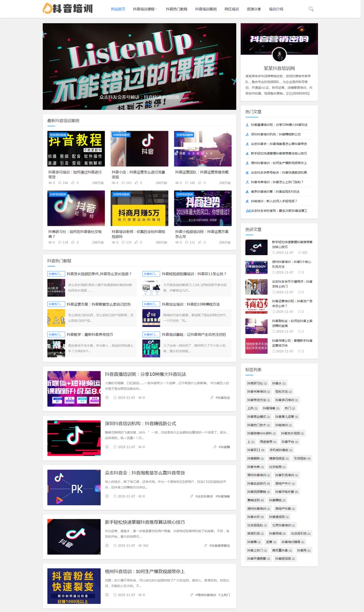Click comment bubble icon on 抖音小店 card
Image resolution: width=364 pixels, height=612 pixels.
tap(123, 183)
